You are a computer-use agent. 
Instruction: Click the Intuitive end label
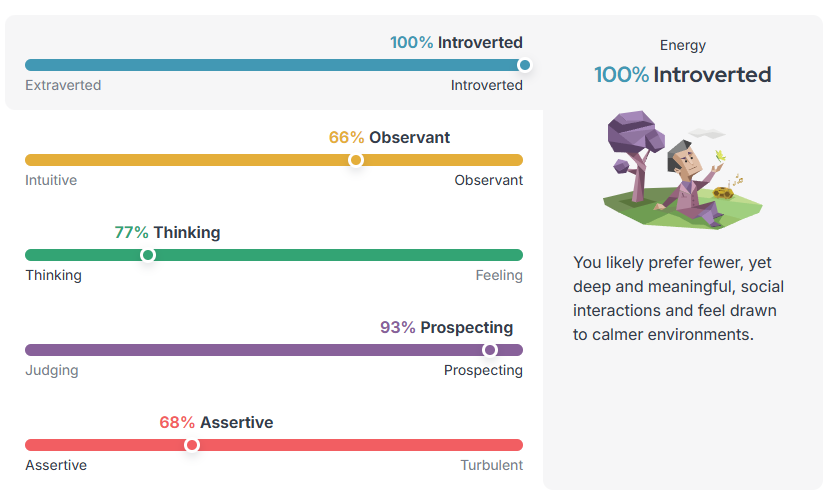pyautogui.click(x=51, y=180)
